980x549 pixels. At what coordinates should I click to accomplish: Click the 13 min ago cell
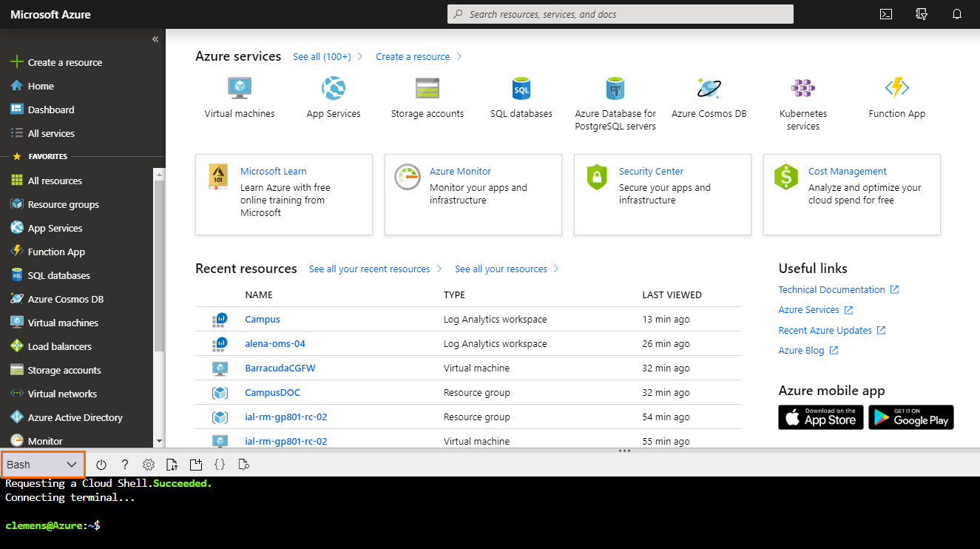click(666, 320)
